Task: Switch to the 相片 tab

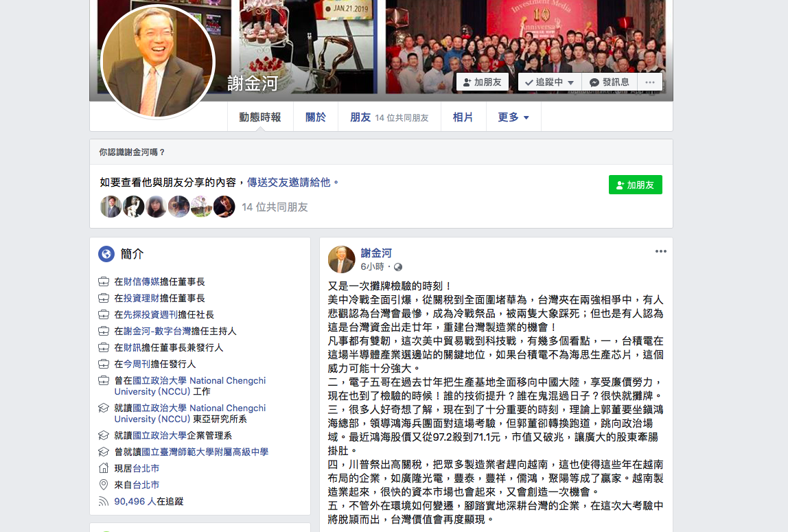Action: tap(463, 116)
